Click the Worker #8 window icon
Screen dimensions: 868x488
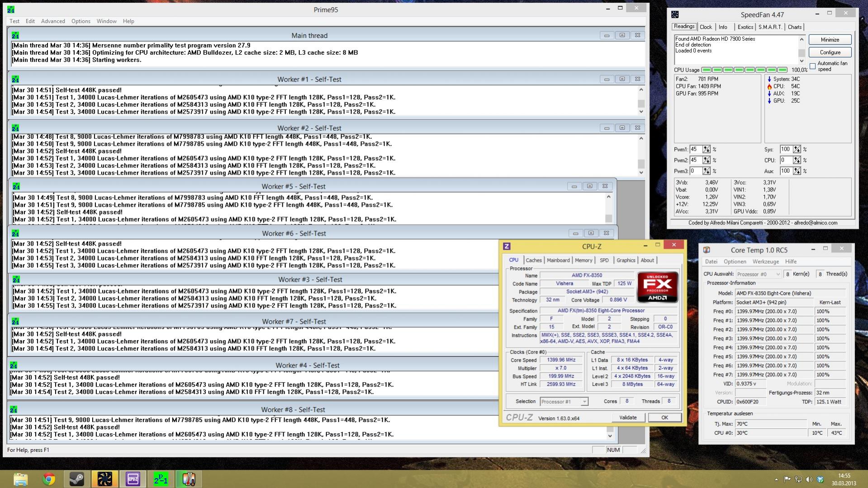tap(14, 410)
